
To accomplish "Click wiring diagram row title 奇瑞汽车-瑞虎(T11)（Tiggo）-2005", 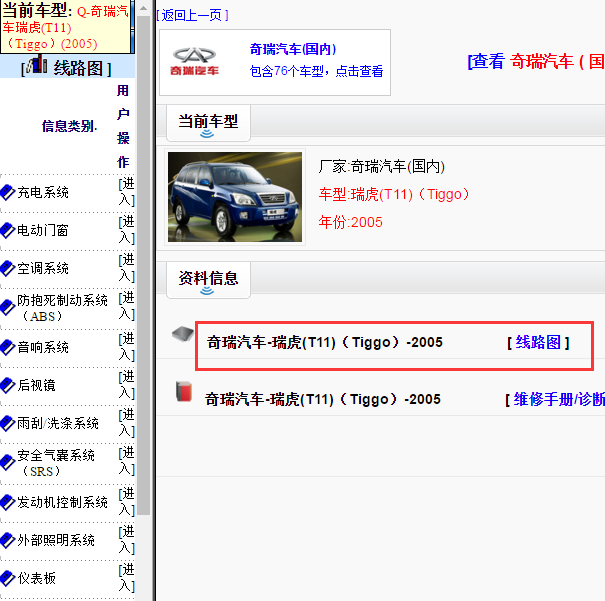I will (x=324, y=342).
